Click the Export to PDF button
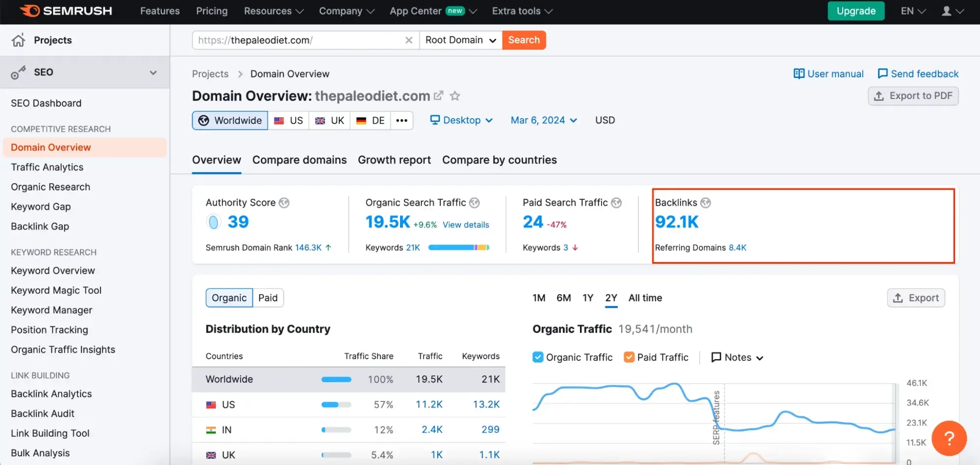 (913, 96)
